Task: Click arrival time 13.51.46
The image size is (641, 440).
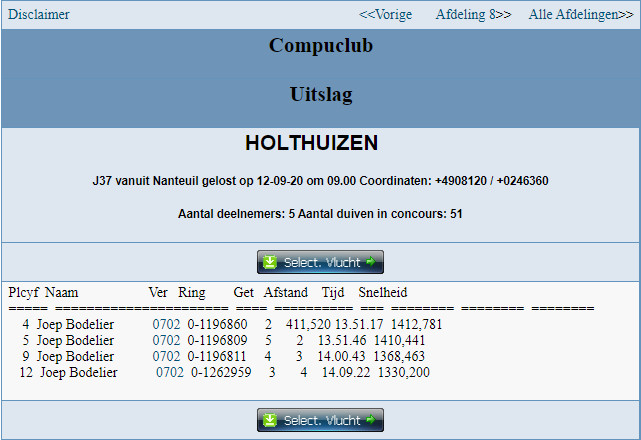Action: 342,340
